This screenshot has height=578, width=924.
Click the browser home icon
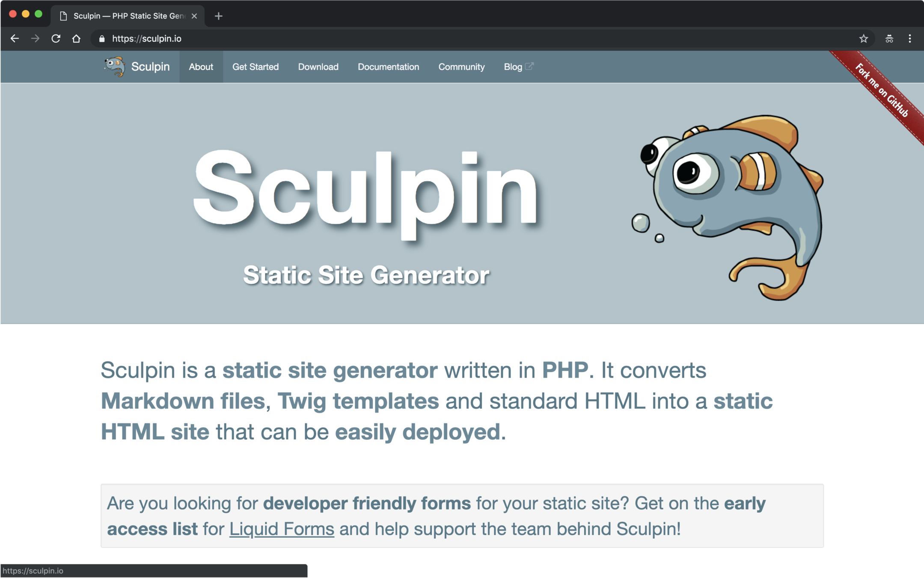click(76, 39)
